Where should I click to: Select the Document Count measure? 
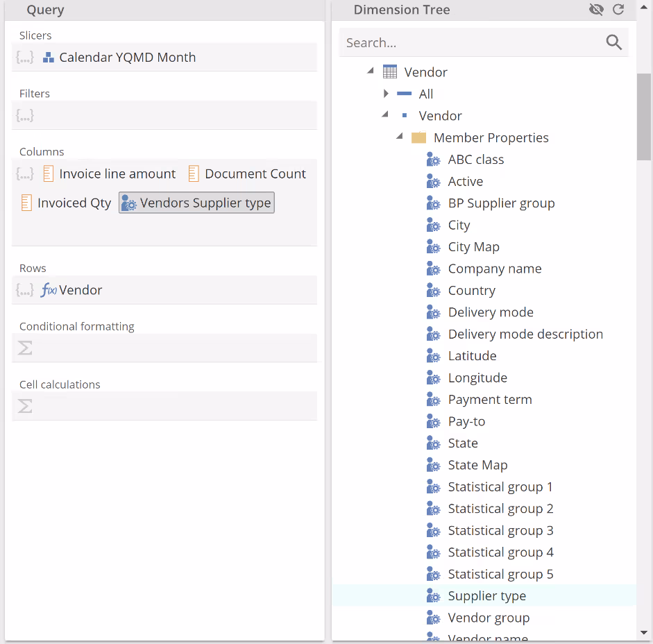point(255,174)
